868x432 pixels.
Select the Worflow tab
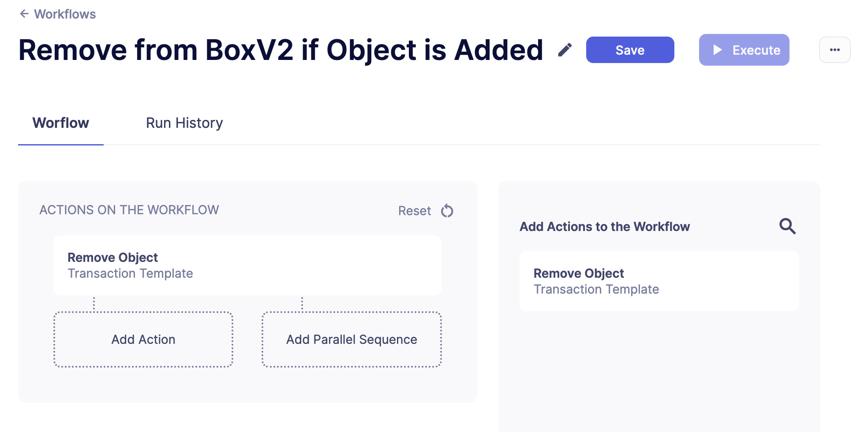coord(60,123)
